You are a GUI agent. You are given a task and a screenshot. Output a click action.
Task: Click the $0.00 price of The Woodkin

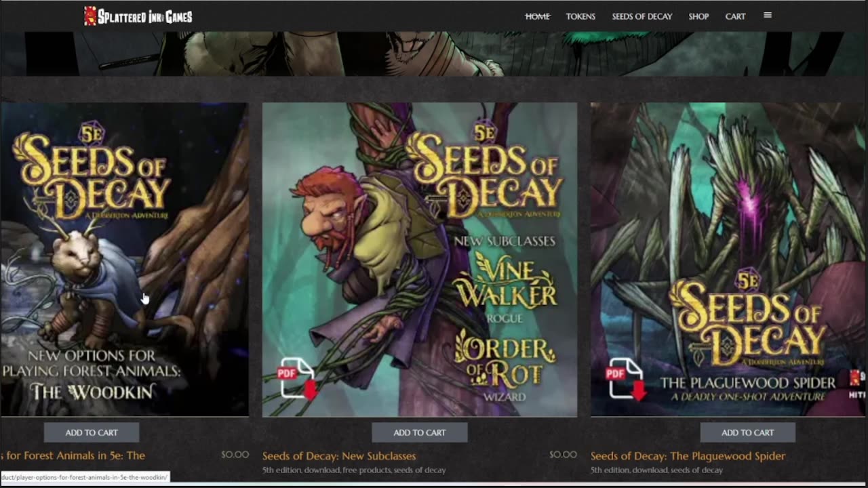point(235,455)
